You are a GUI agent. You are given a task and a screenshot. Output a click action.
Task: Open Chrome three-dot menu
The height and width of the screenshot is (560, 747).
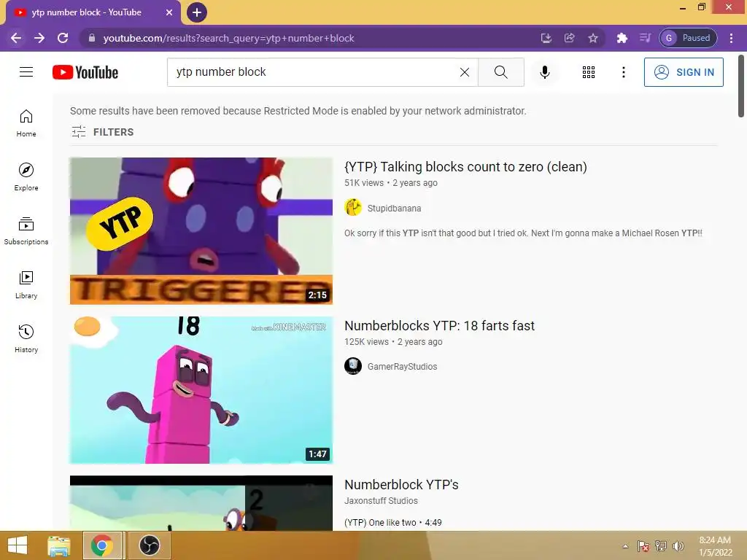click(731, 38)
